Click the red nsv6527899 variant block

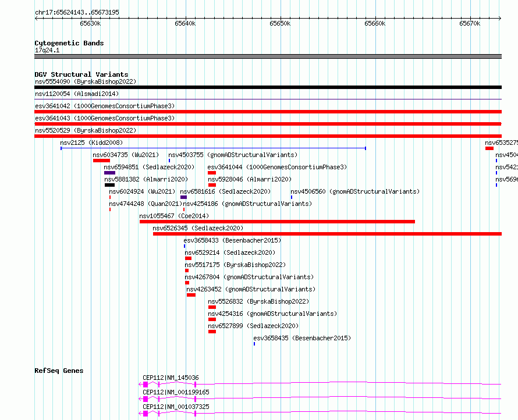212,332
